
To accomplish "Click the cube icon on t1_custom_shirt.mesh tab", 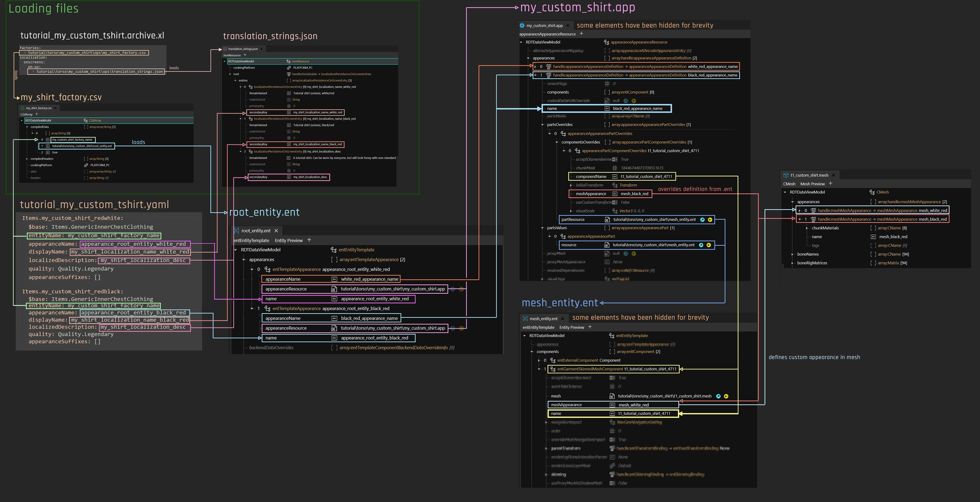I will coord(786,175).
